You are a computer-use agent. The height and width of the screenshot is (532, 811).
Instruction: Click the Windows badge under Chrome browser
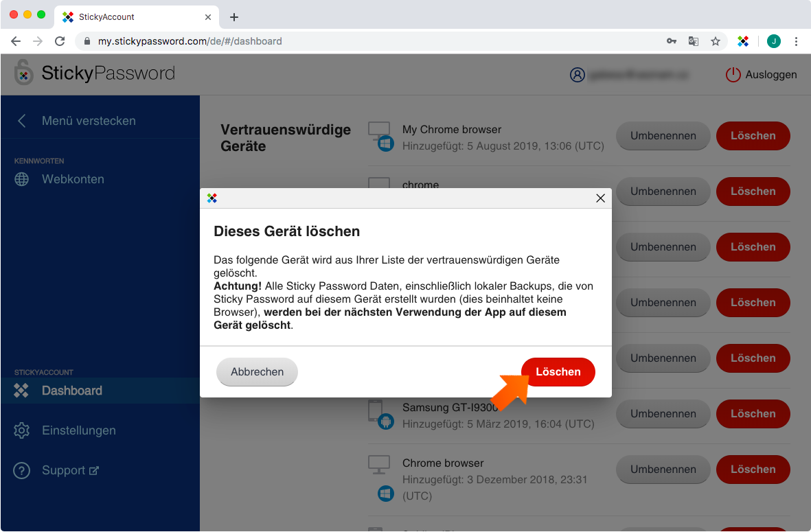[386, 494]
